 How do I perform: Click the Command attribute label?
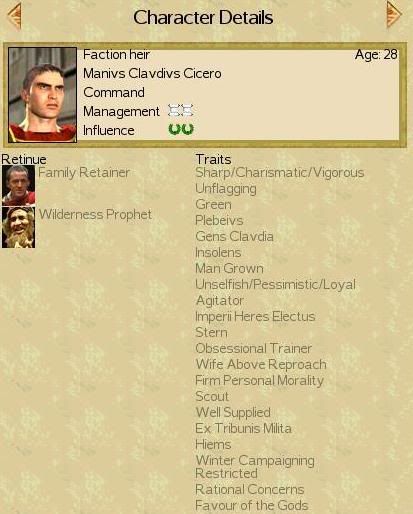114,92
